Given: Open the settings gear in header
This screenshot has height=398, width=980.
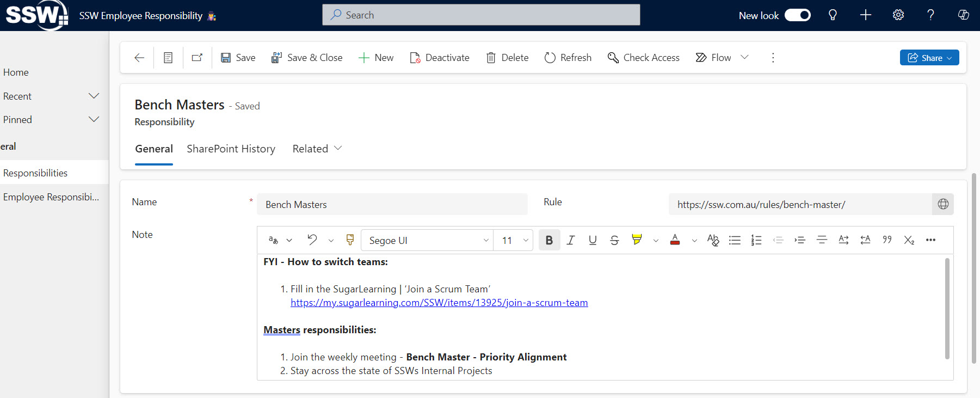Looking at the screenshot, I should [898, 15].
